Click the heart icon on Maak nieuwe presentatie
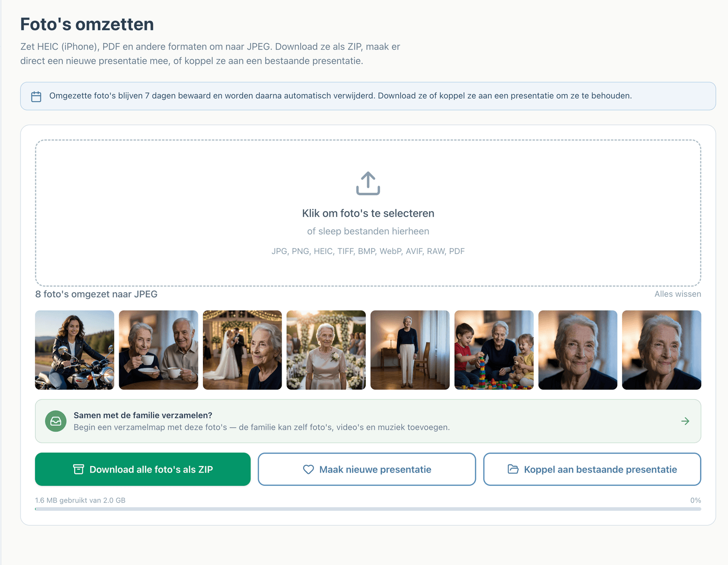This screenshot has height=565, width=728. 308,469
